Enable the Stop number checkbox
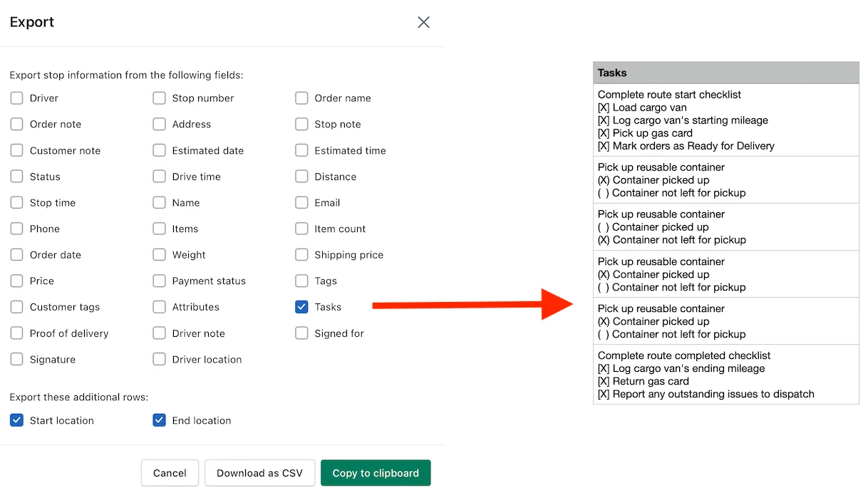This screenshot has height=495, width=868. point(159,98)
